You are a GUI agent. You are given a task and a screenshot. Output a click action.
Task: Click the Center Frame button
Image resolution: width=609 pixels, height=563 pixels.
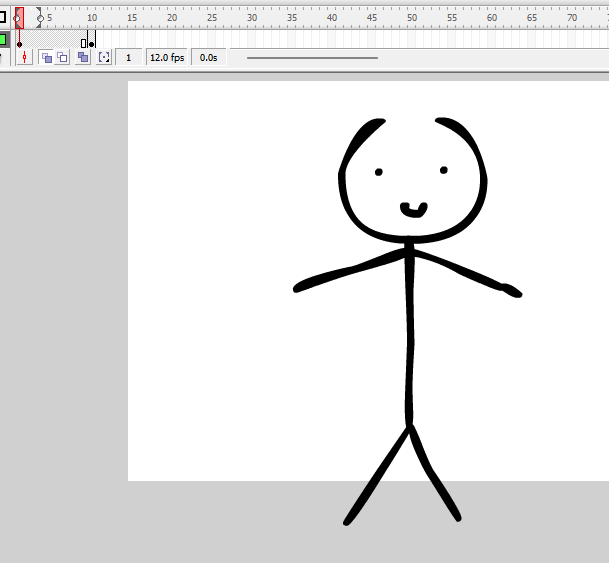pyautogui.click(x=24, y=57)
